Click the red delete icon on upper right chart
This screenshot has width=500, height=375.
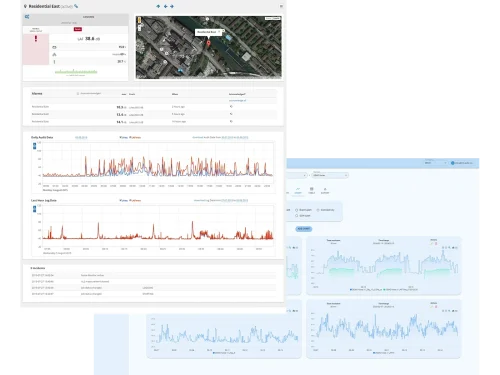436,243
